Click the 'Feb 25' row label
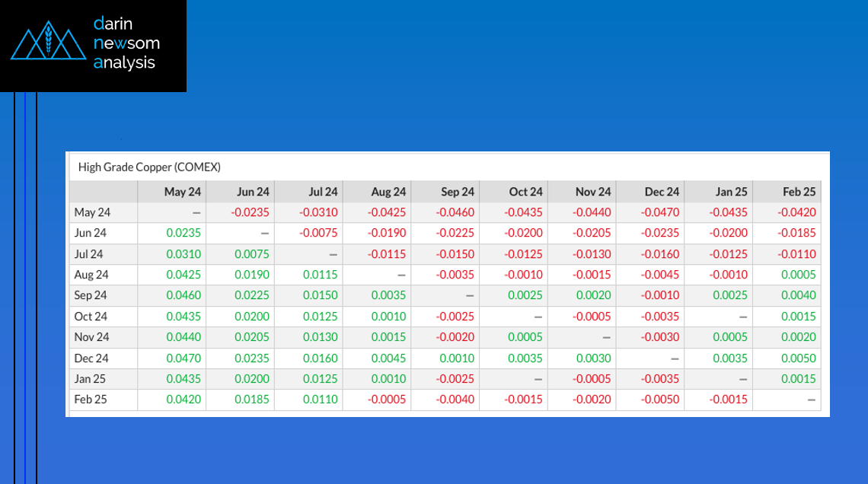This screenshot has width=868, height=484. pyautogui.click(x=91, y=399)
